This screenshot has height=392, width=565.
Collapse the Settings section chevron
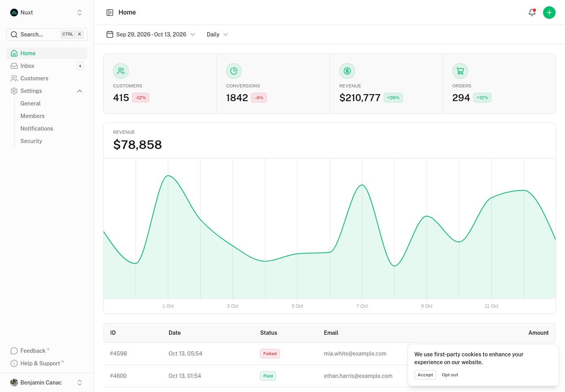[x=80, y=91]
